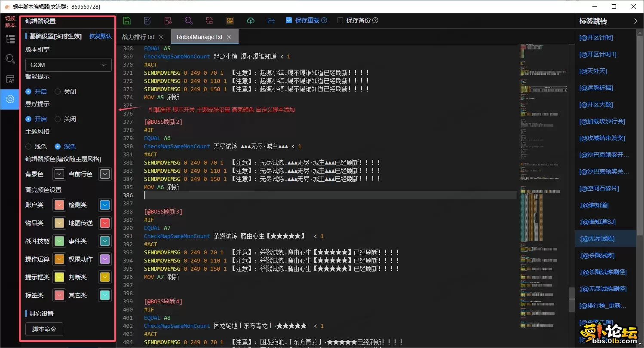
Task: Close the 战力排行.txt tab
Action: (161, 37)
